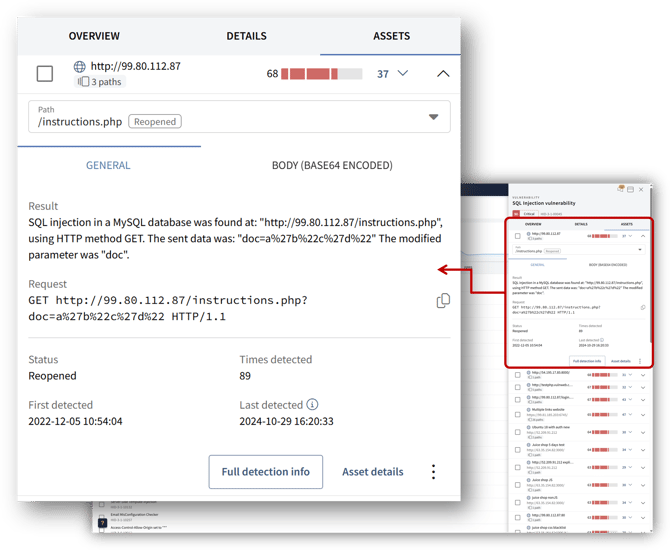
Task: Click globe icon of Multiple links website row
Action: pos(529,409)
